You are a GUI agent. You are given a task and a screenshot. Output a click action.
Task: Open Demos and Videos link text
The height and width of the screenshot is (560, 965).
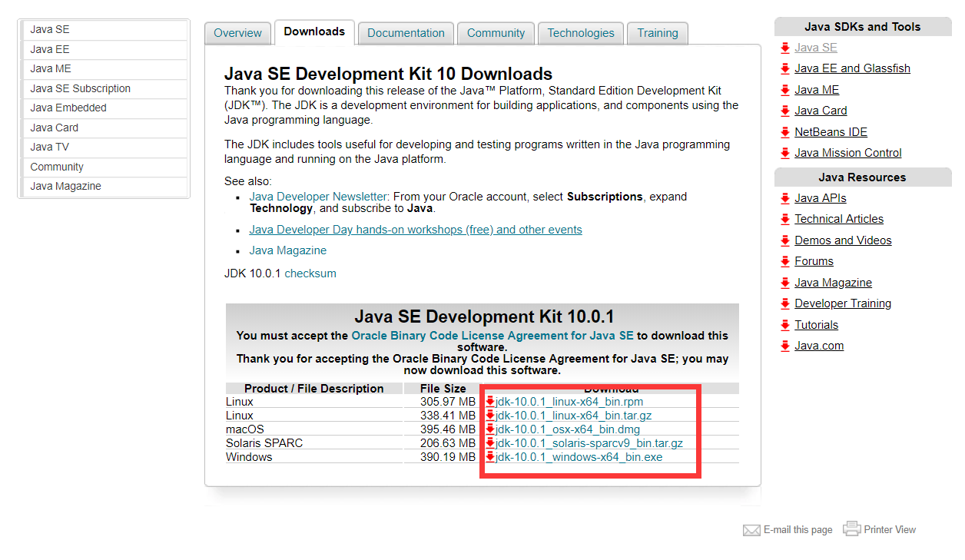pyautogui.click(x=843, y=240)
